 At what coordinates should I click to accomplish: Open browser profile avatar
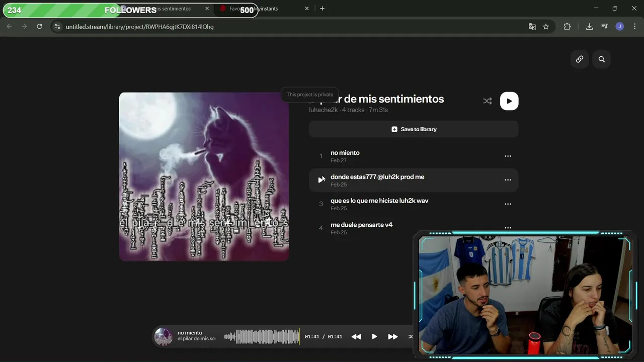pyautogui.click(x=620, y=27)
